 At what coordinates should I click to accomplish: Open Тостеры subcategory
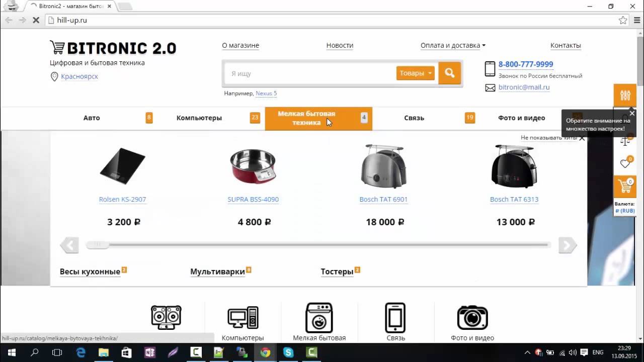click(337, 271)
